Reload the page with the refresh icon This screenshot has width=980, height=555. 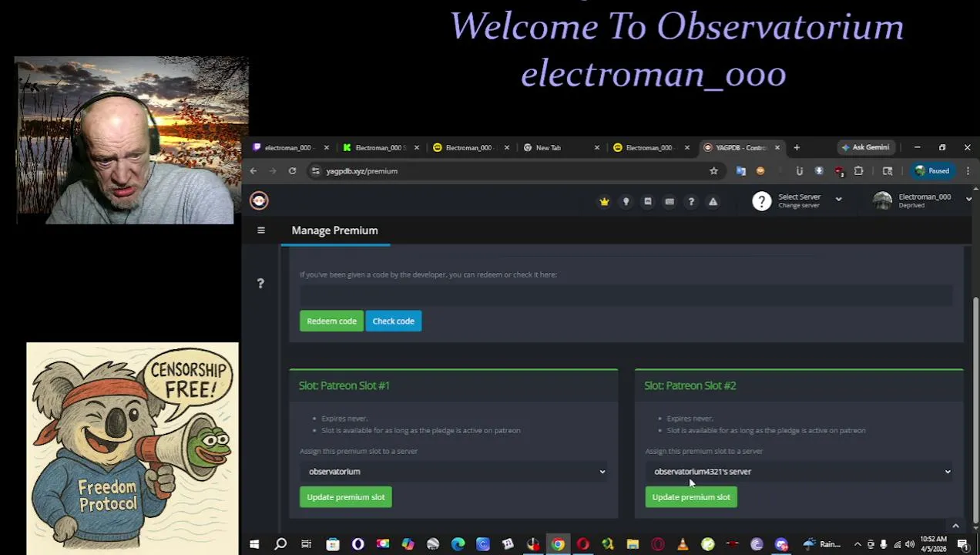coord(292,171)
